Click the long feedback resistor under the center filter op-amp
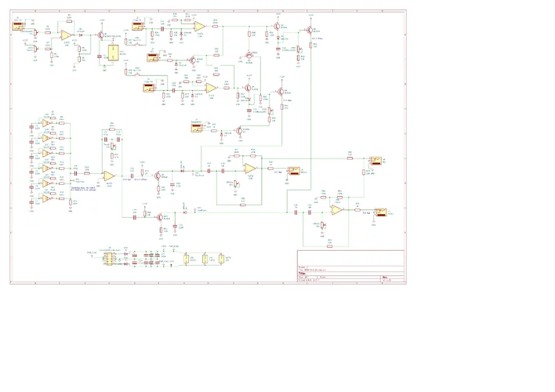 (243, 205)
